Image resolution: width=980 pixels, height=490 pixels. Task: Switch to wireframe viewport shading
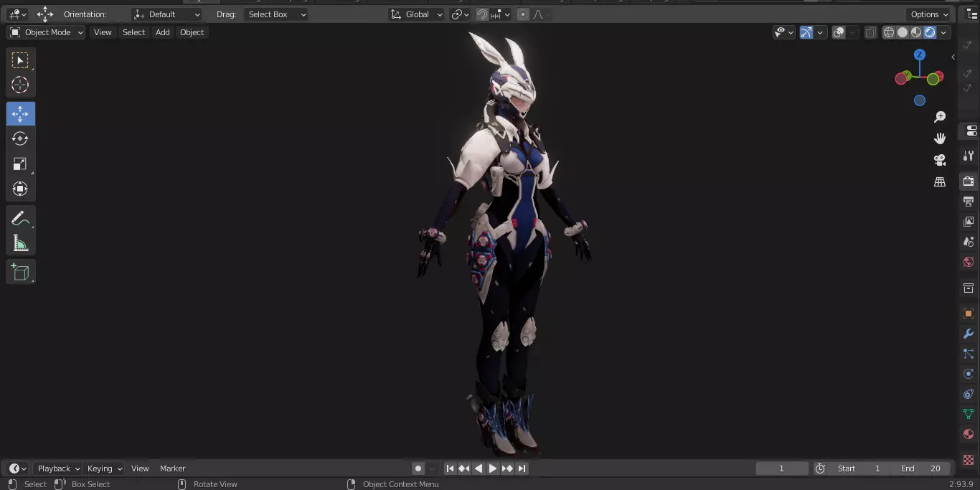coord(889,32)
